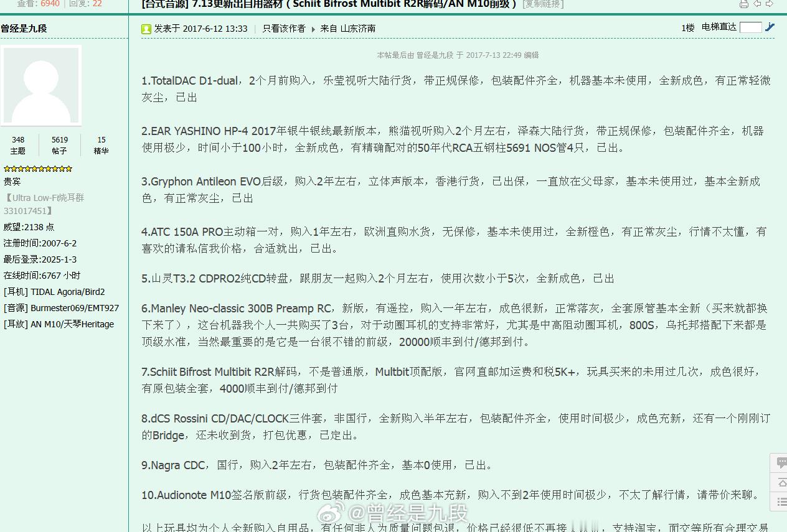Click the 查看: 6940 view count
Image resolution: width=787 pixels, height=532 pixels.
click(38, 4)
